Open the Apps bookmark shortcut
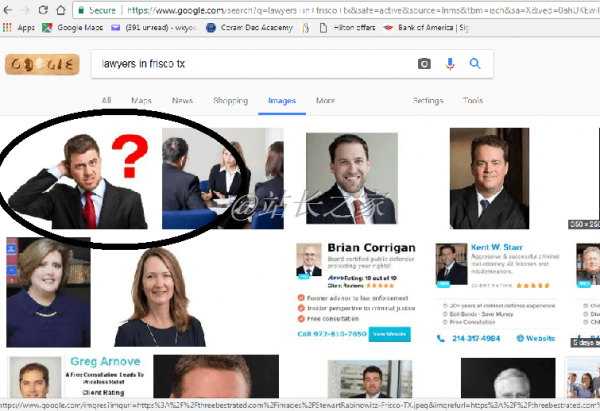 click(20, 28)
